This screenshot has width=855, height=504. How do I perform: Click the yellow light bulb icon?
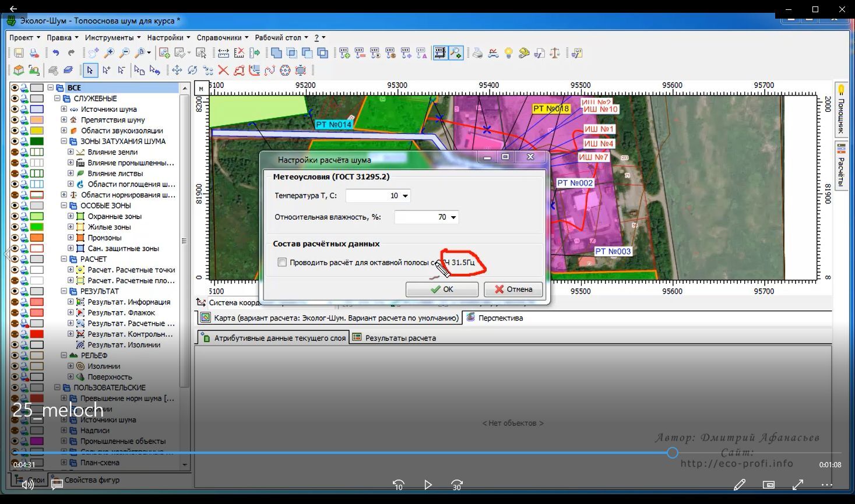tap(508, 53)
